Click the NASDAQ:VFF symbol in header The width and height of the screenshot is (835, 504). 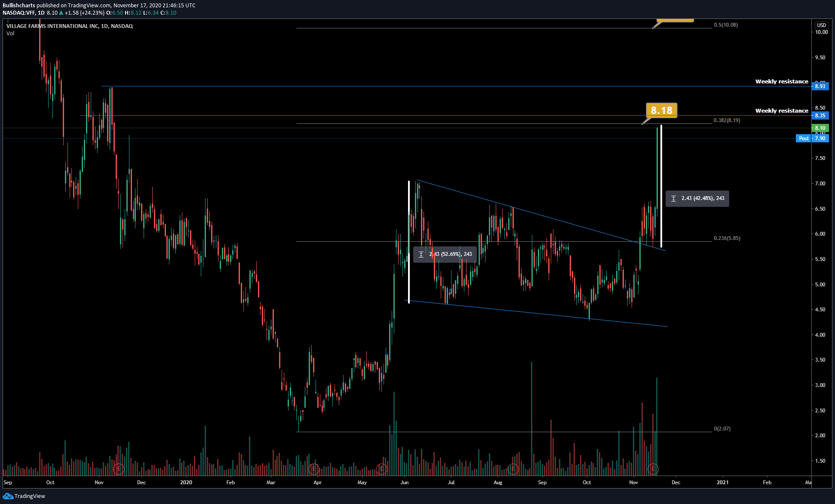pos(19,13)
